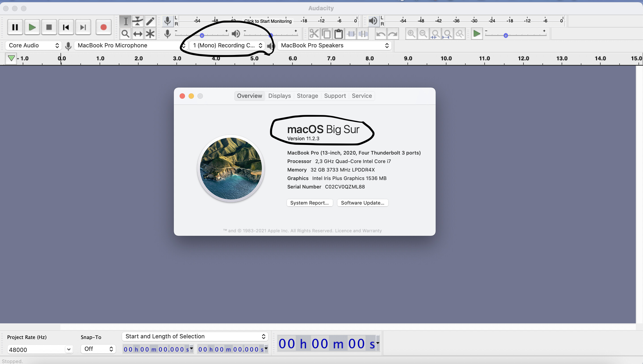The image size is (643, 364).
Task: Click the 5.0 mark on the timeline ruler
Action: click(254, 59)
